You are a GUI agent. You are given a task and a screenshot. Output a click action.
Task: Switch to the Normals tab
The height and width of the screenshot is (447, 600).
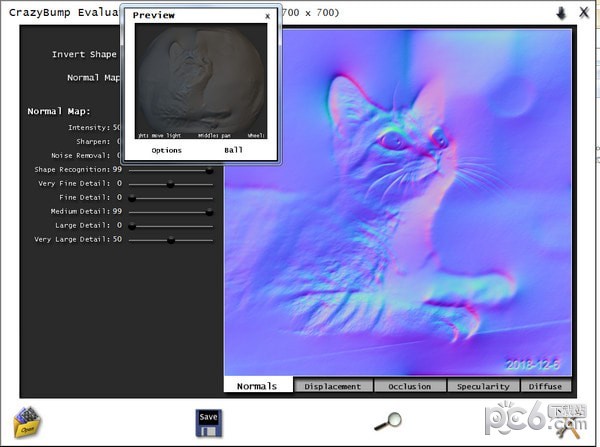258,386
